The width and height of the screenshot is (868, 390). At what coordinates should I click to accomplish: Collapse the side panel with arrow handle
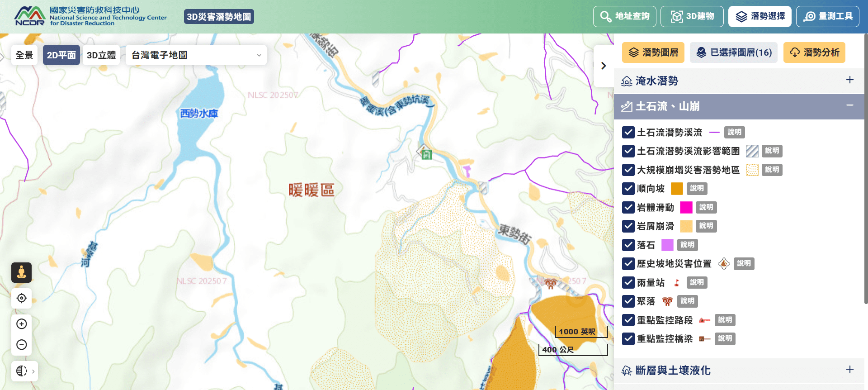pos(603,66)
